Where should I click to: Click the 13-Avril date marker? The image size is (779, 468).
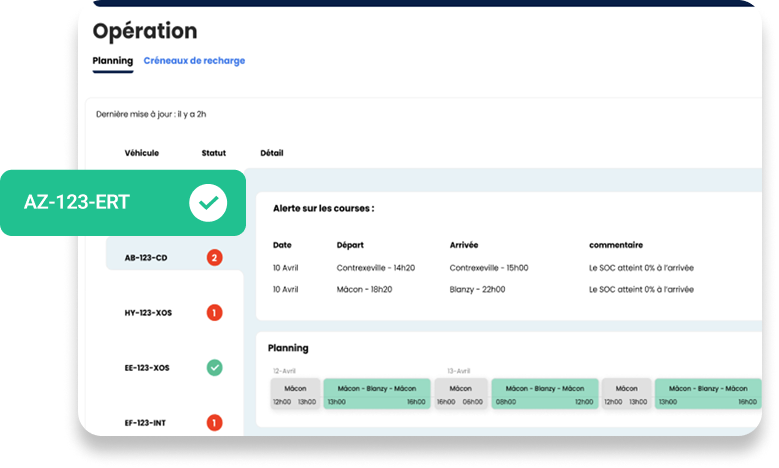coord(459,371)
